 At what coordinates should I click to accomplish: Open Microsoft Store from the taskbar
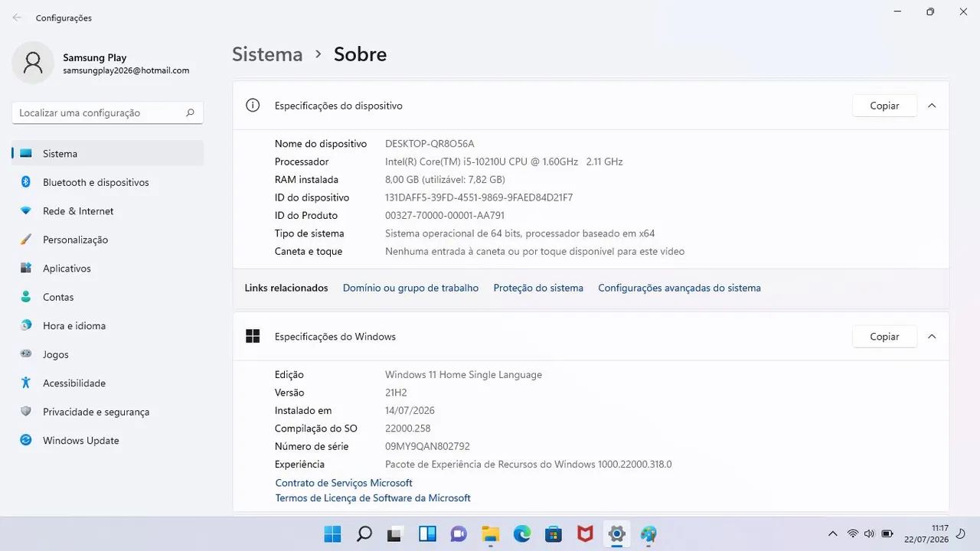554,534
